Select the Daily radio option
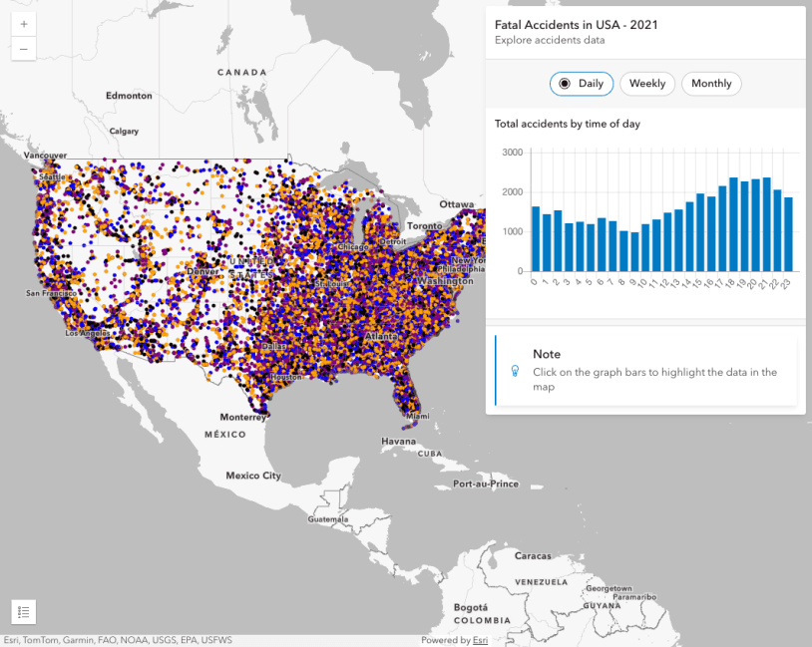 point(581,84)
